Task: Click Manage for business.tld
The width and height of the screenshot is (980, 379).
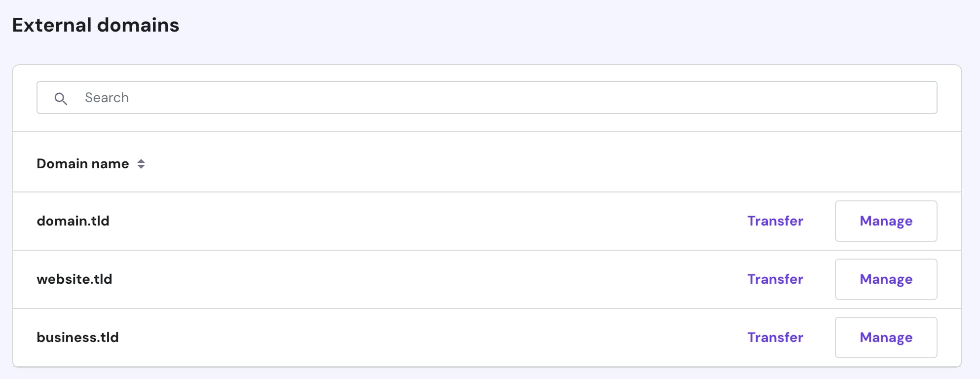Action: pyautogui.click(x=886, y=338)
